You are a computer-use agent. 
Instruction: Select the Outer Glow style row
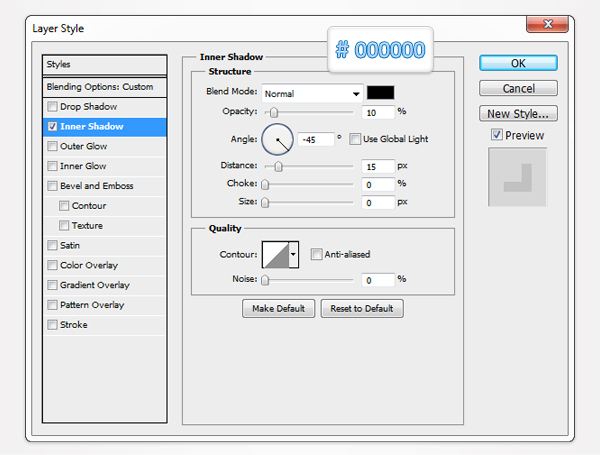[104, 146]
